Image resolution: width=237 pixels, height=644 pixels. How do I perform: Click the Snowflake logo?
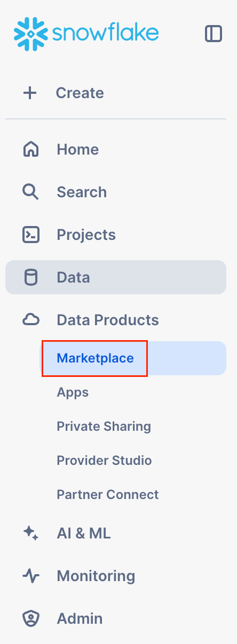pyautogui.click(x=86, y=33)
